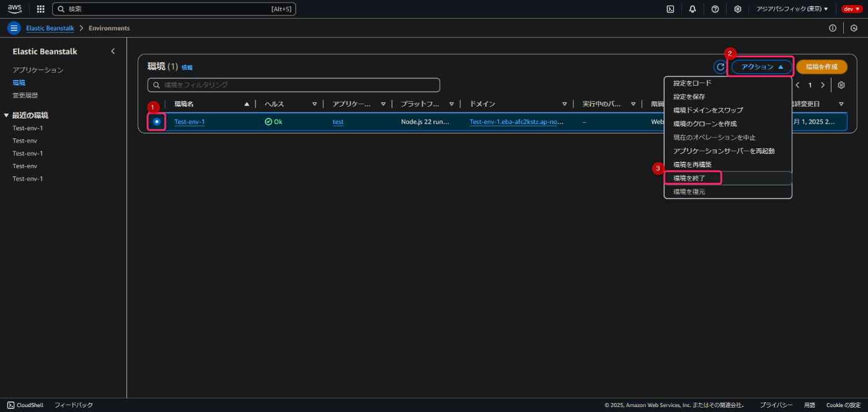868x412 pixels.
Task: Open the AWS home logo
Action: 15,9
